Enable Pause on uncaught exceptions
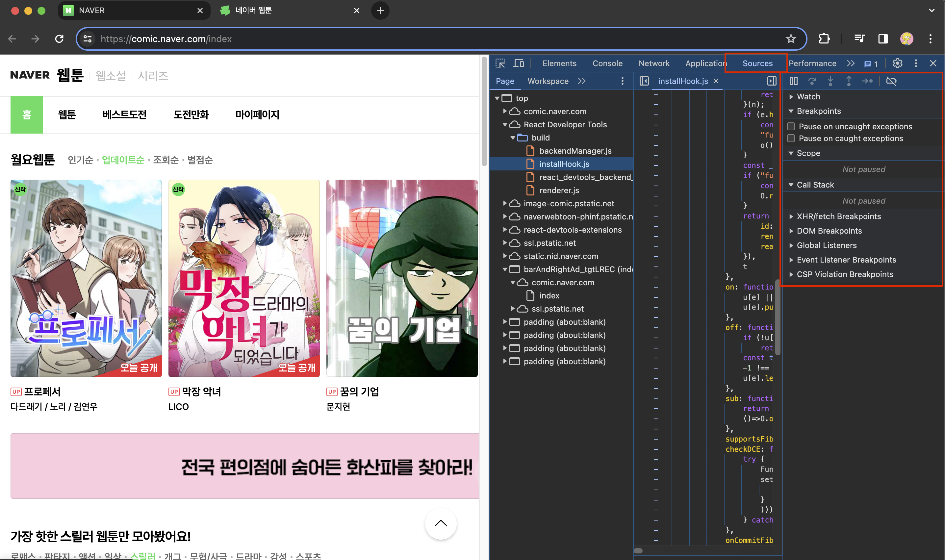 [791, 126]
